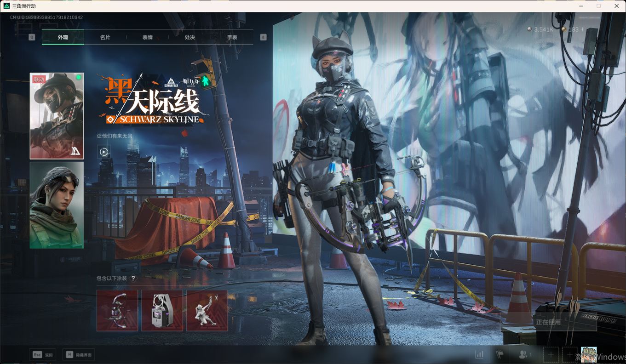The height and width of the screenshot is (364, 626).
Task: Open the 手表 tab
Action: tap(232, 37)
